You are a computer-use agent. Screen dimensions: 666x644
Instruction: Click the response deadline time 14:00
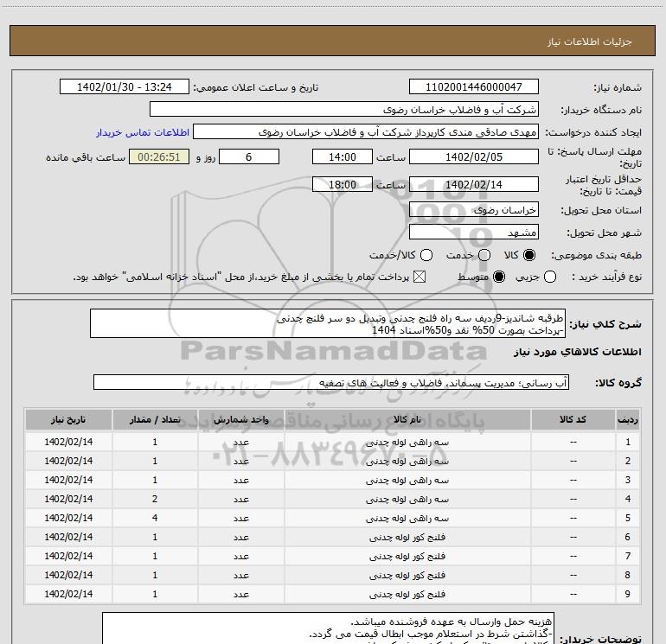point(343,156)
